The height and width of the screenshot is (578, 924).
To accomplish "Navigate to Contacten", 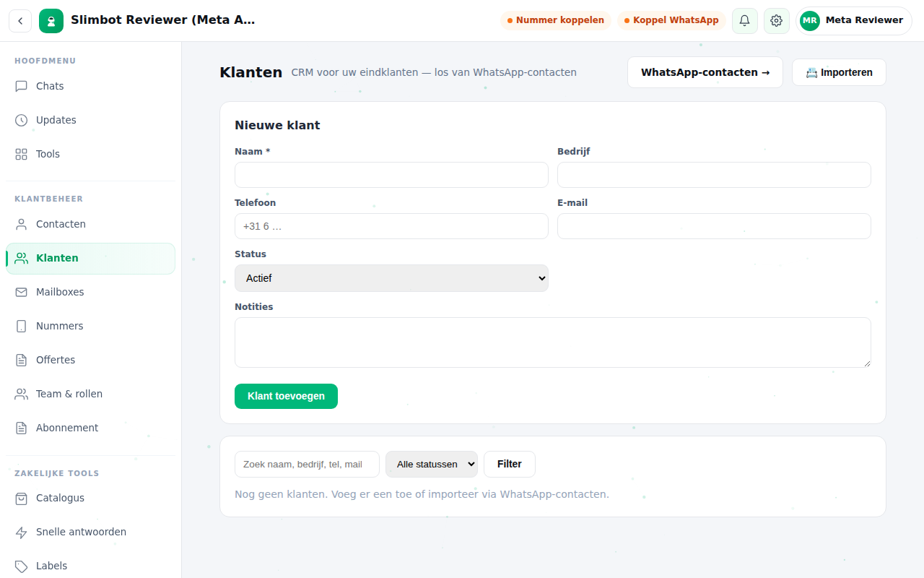I will [90, 224].
